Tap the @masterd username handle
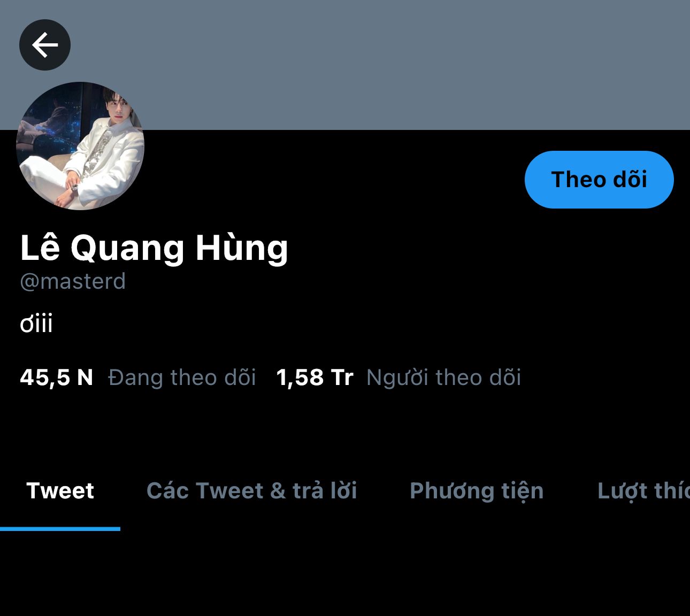 pos(73,281)
